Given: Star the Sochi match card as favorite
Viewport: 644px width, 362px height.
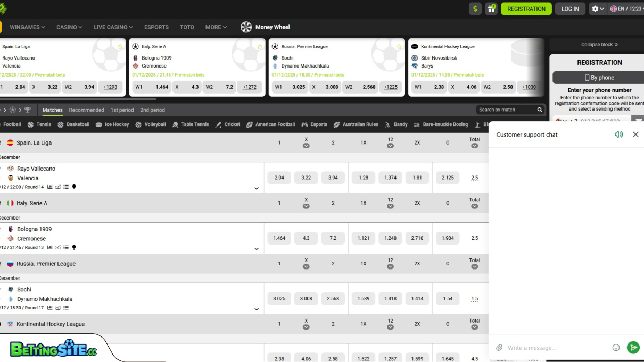Looking at the screenshot, I should tap(399, 47).
